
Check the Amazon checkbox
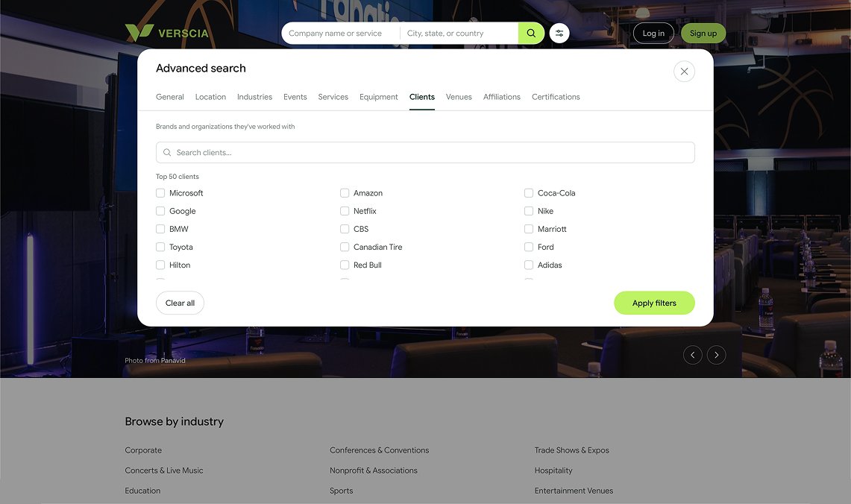click(345, 193)
